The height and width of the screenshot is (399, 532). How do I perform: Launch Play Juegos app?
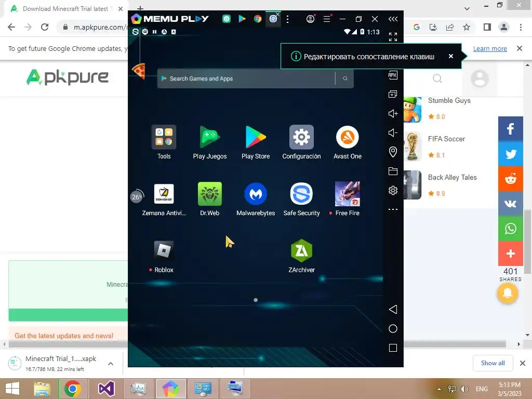(x=210, y=137)
